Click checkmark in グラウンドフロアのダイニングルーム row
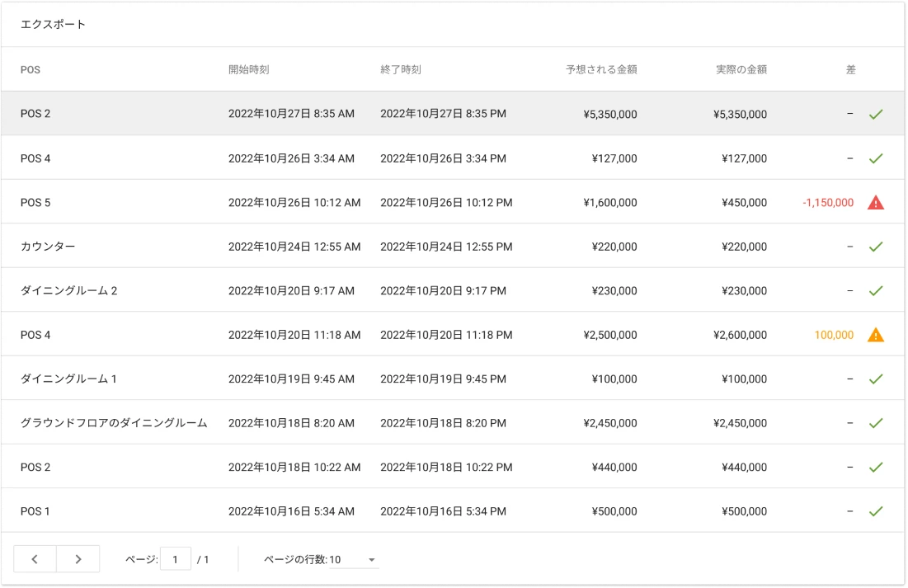Viewport: 908px width, 588px height. pyautogui.click(x=875, y=423)
